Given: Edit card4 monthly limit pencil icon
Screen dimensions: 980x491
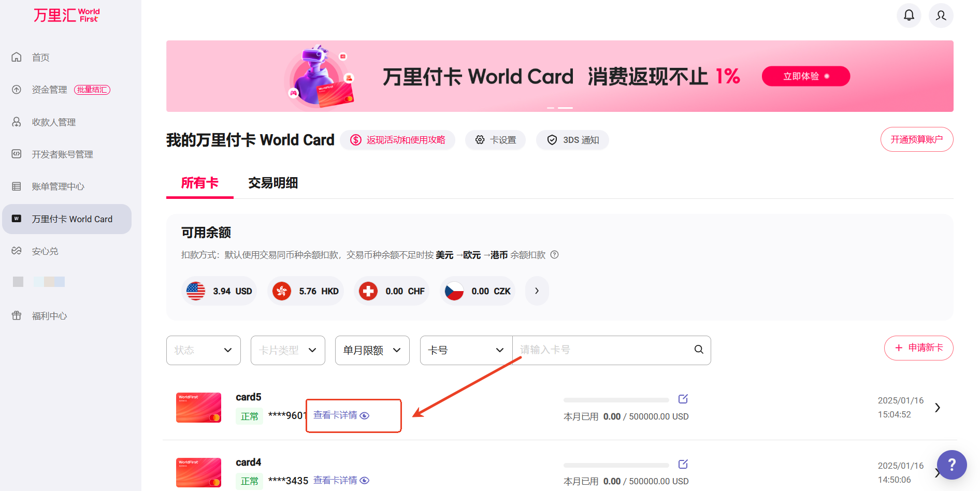Looking at the screenshot, I should click(x=683, y=464).
